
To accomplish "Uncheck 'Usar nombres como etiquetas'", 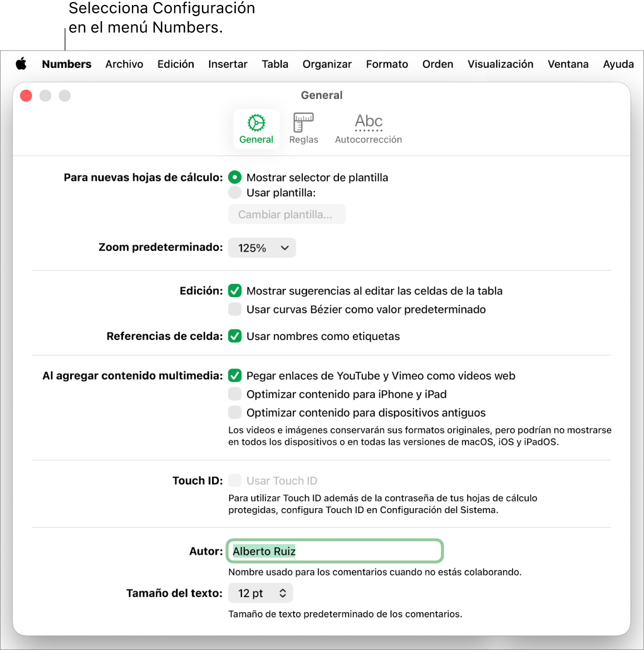I will point(234,336).
